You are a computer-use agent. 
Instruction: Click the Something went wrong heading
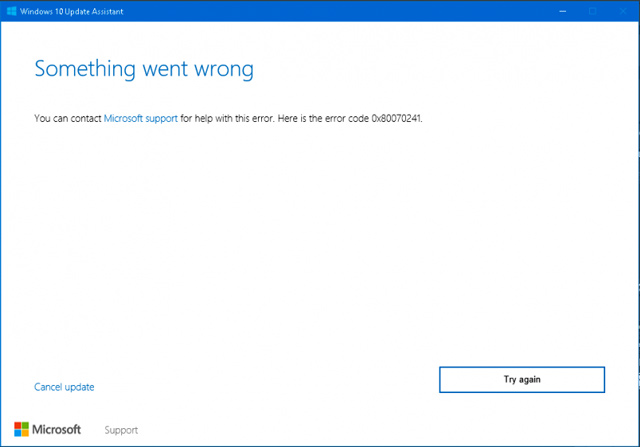click(144, 69)
